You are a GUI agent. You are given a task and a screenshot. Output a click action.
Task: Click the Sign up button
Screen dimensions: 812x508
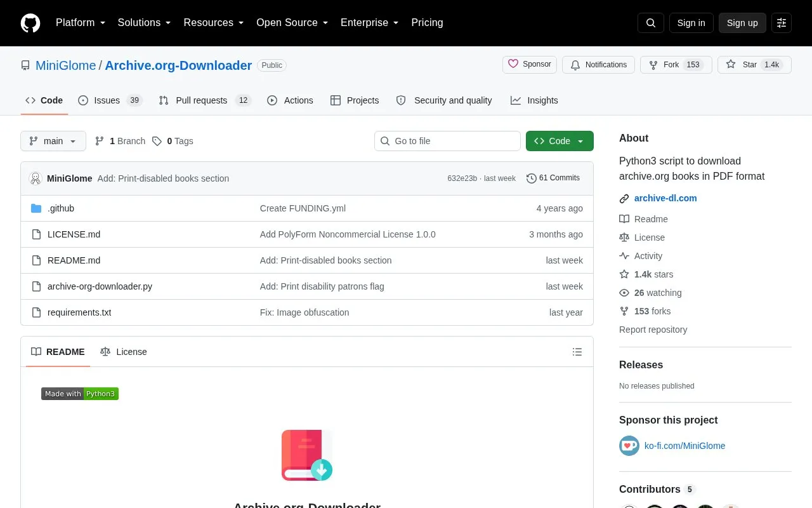point(742,23)
